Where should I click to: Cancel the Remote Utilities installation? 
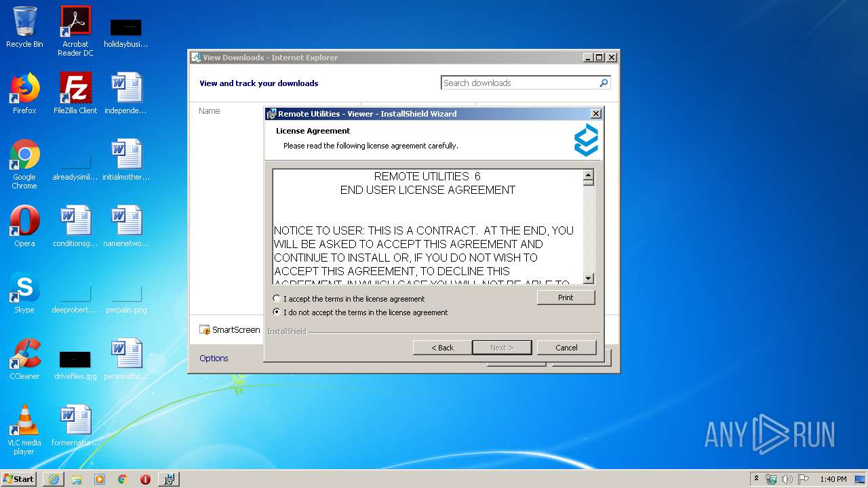[566, 348]
